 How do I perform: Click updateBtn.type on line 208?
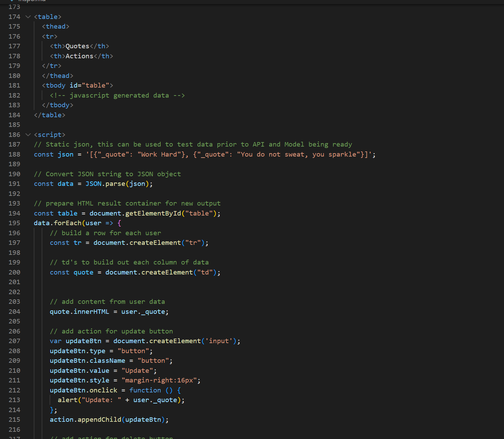(78, 351)
